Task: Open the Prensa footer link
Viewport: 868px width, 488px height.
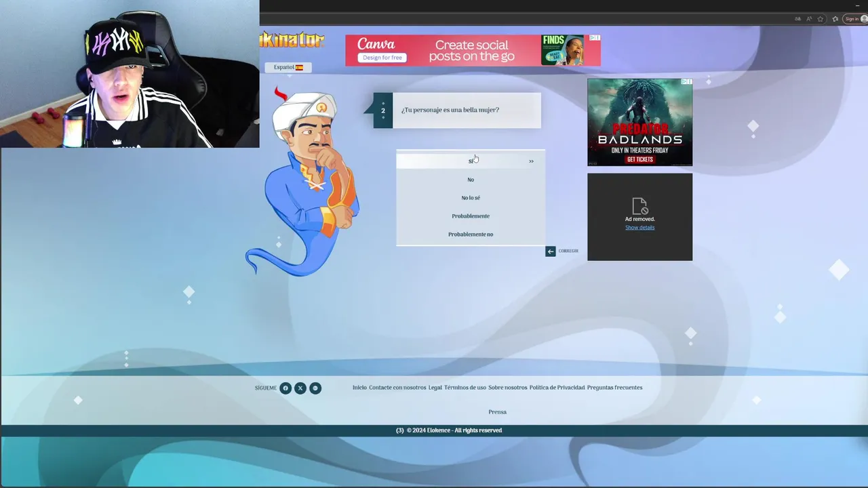Action: (x=498, y=412)
